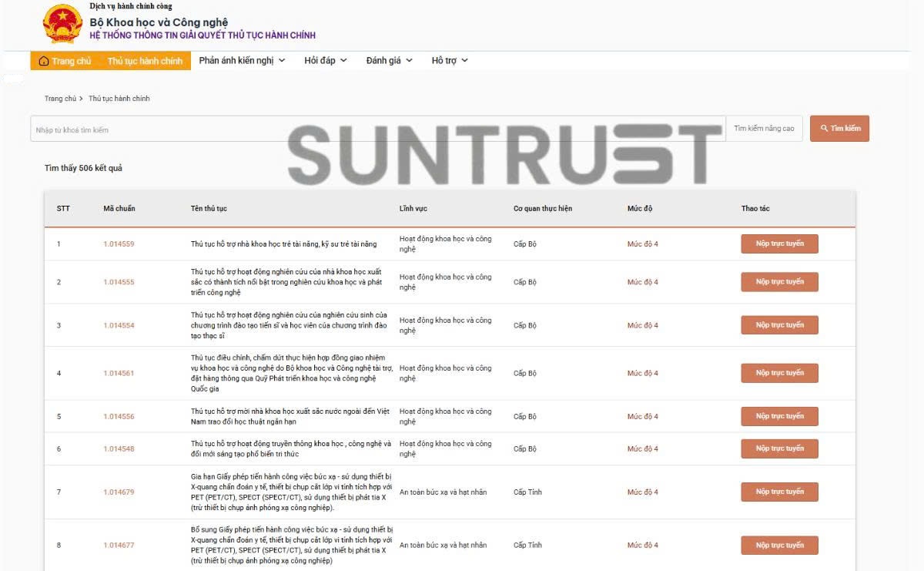Open procedure code 1.014561
This screenshot has width=924, height=571.
pyautogui.click(x=119, y=373)
